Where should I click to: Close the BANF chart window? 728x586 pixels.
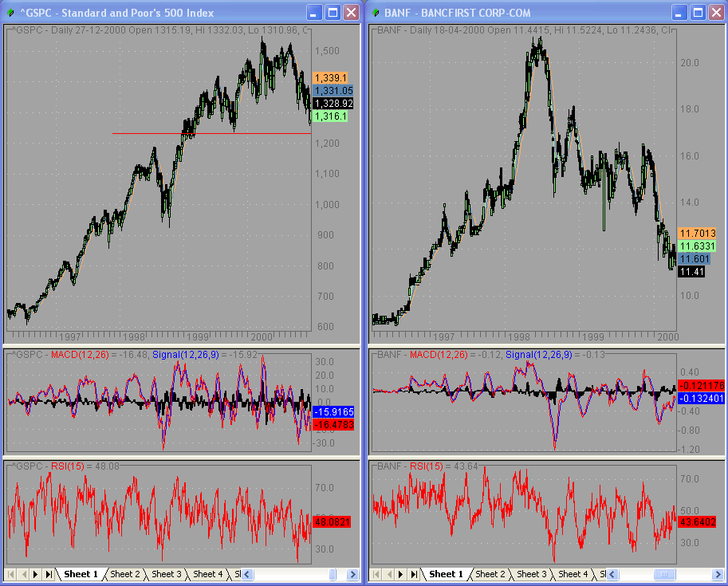[716, 13]
